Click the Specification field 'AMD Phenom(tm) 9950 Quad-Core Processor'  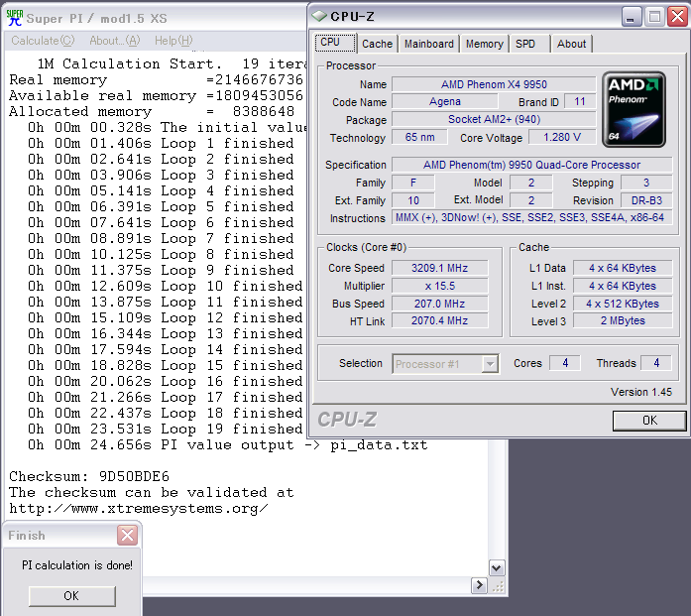pos(532,165)
